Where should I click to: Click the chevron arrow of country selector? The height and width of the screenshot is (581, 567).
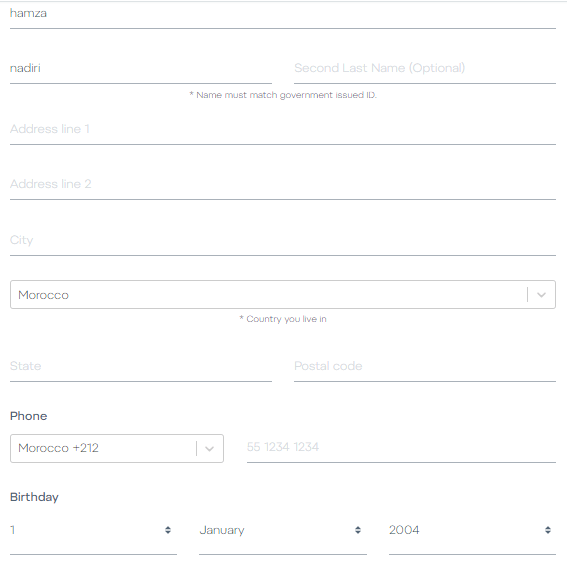[x=541, y=295]
